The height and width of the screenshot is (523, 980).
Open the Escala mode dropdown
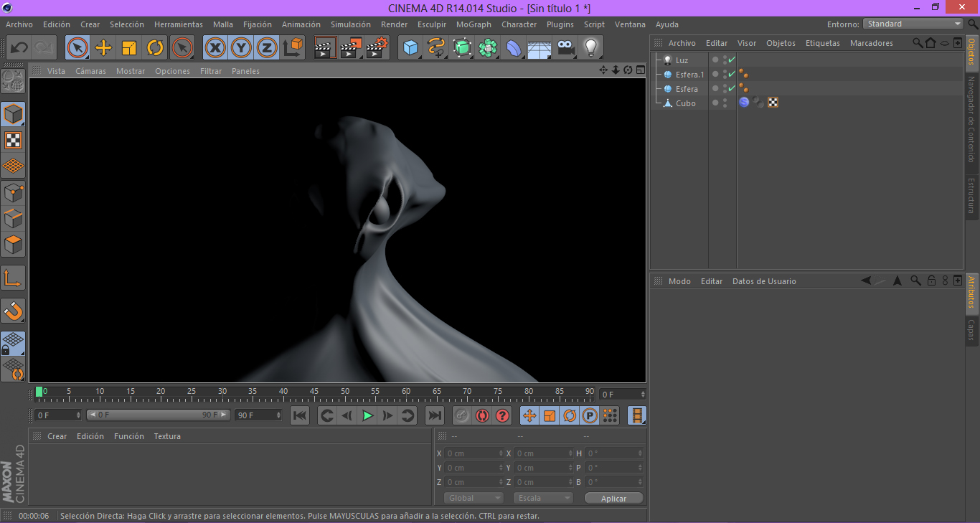point(543,498)
